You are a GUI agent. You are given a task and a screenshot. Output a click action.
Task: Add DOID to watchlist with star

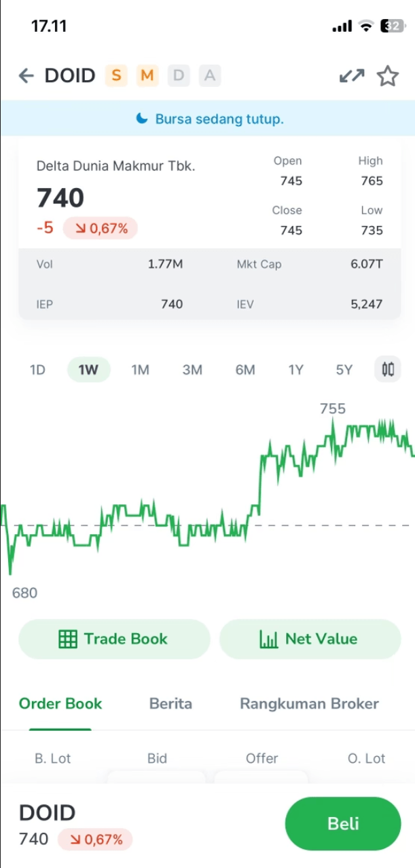click(x=388, y=76)
